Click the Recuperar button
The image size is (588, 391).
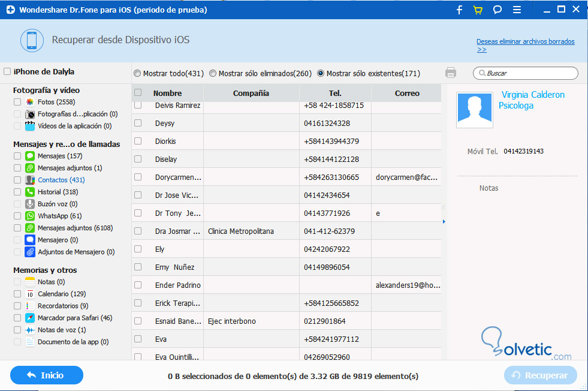tap(541, 375)
